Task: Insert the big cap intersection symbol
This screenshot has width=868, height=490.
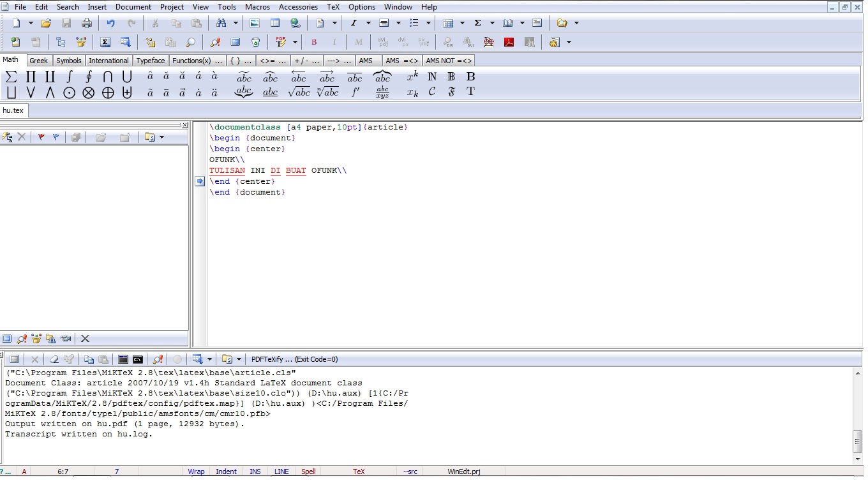Action: [108, 77]
